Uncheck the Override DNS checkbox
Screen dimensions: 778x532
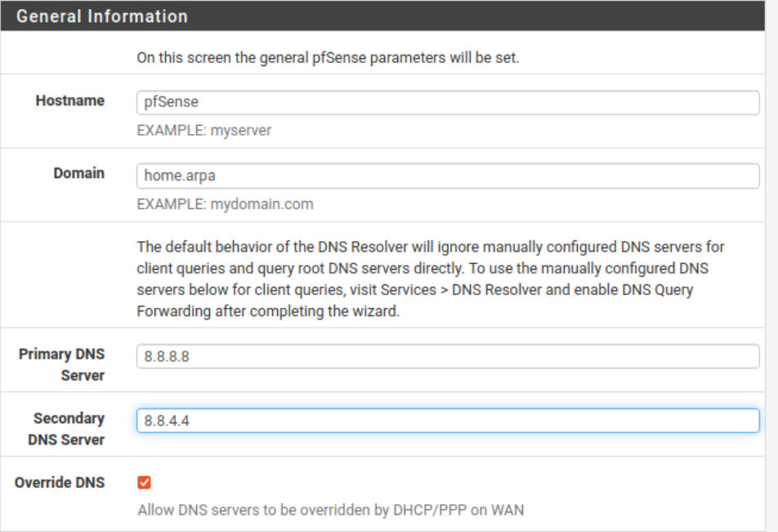point(145,482)
